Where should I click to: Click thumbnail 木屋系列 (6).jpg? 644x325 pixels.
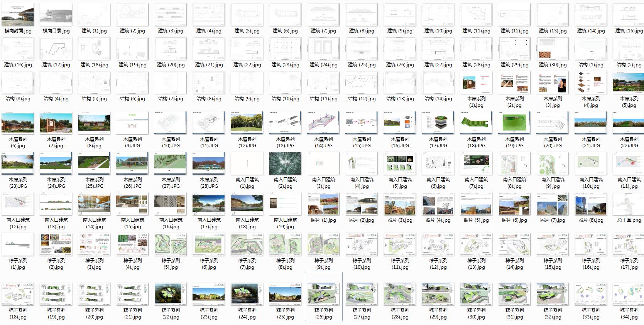18,123
